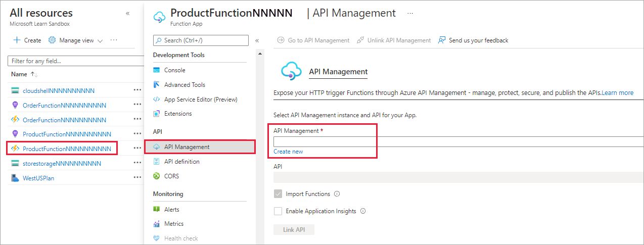
Task: Select the Extensions icon in sidebar
Action: pyautogui.click(x=157, y=114)
